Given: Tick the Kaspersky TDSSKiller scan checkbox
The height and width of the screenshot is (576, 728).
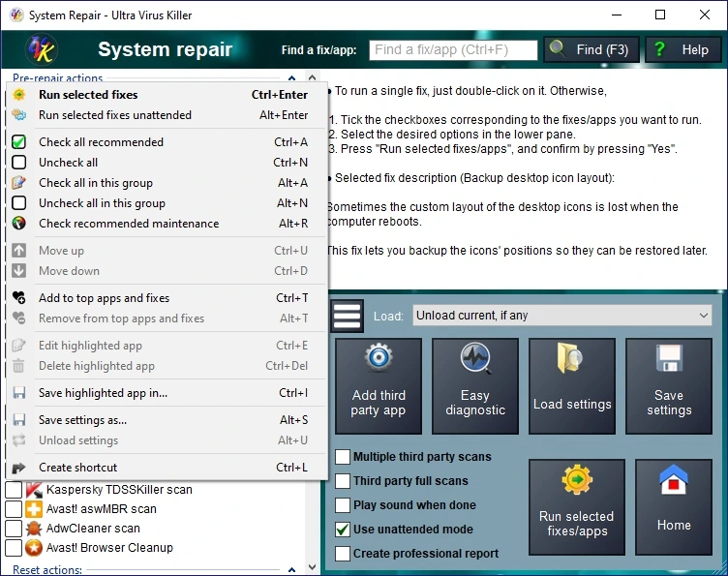Looking at the screenshot, I should (x=14, y=490).
